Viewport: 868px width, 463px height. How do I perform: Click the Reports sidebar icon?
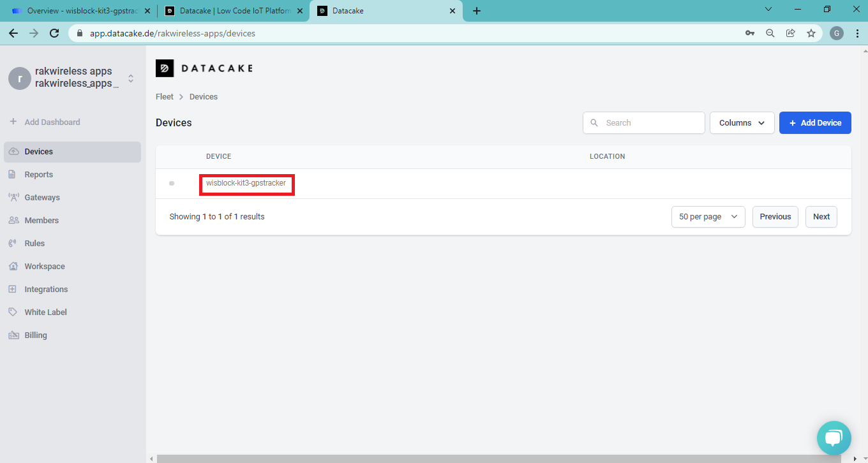point(12,174)
